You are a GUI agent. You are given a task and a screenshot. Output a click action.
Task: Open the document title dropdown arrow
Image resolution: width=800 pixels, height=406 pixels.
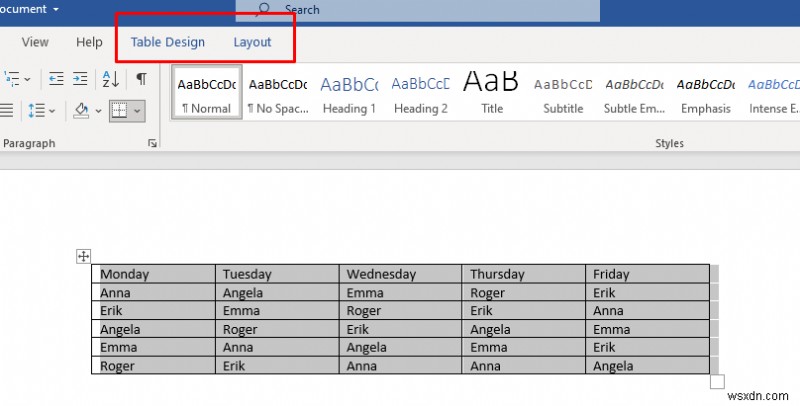[x=56, y=9]
